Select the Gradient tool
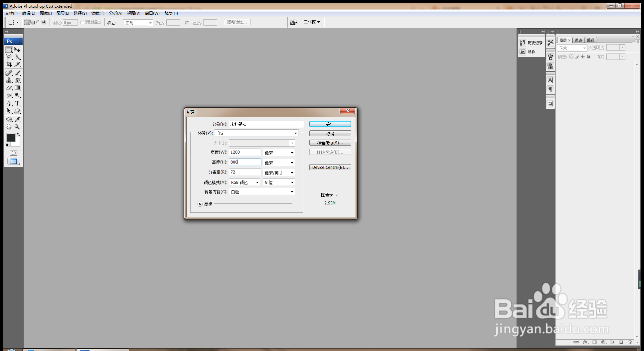The image size is (644, 351). point(18,88)
